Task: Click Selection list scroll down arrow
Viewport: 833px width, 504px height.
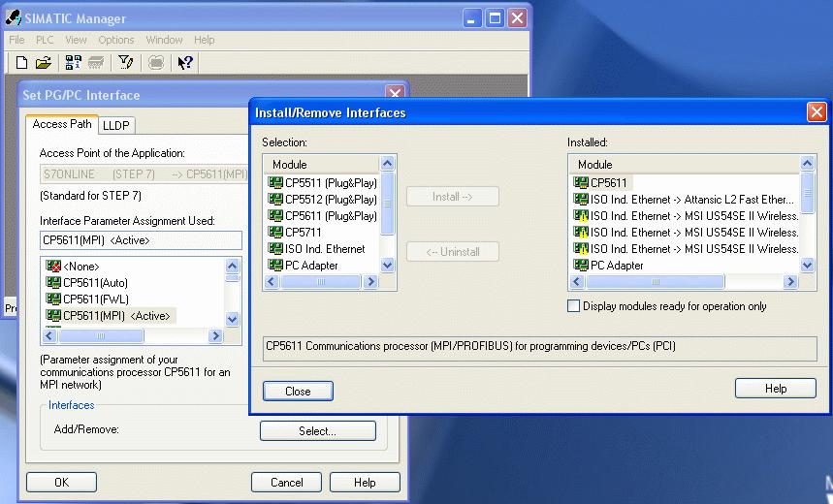Action: 387,265
